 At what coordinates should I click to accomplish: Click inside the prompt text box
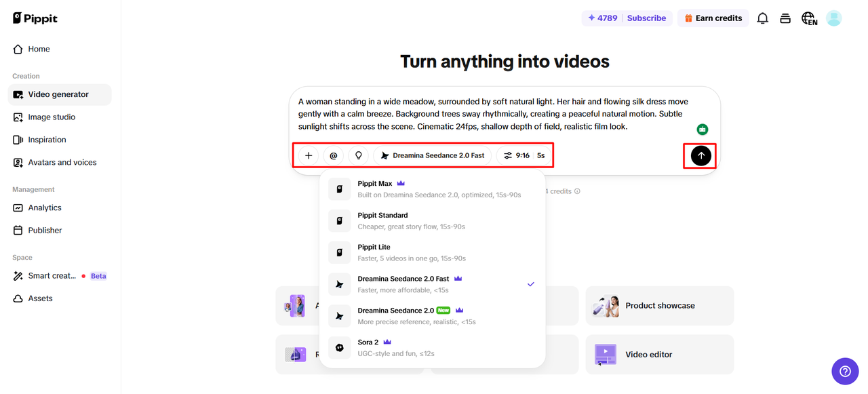coord(495,114)
